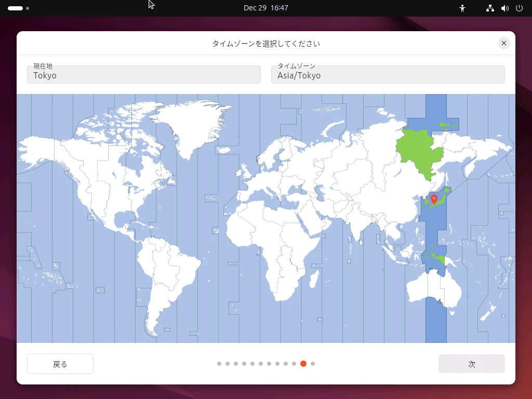Click the active orange page indicator dot
Image resolution: width=532 pixels, height=399 pixels.
pos(303,364)
